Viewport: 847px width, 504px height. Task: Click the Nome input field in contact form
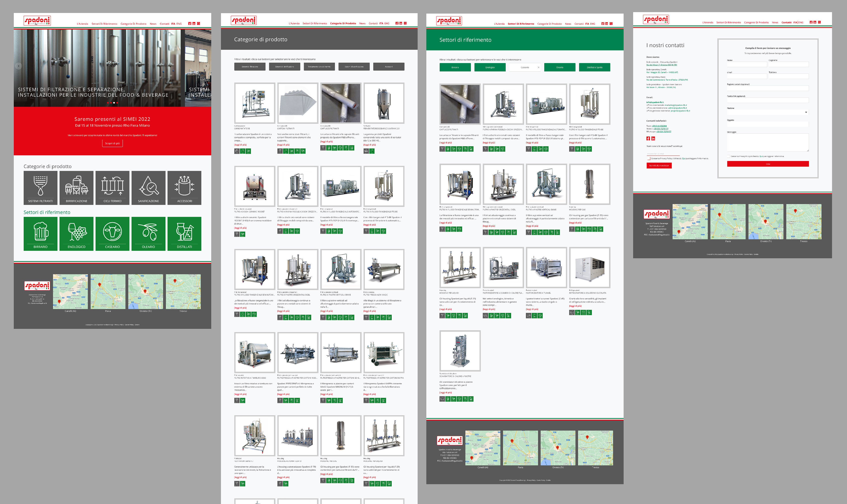click(x=747, y=64)
